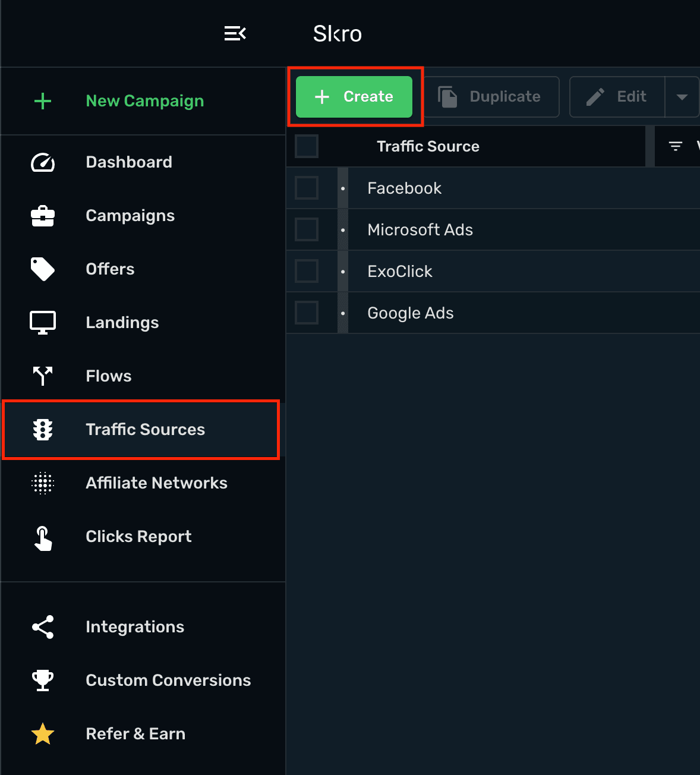Toggle the select-all checkbox in header

coord(307,146)
